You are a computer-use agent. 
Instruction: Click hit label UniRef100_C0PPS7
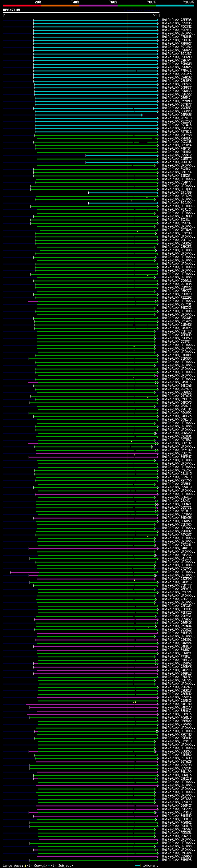point(177,88)
